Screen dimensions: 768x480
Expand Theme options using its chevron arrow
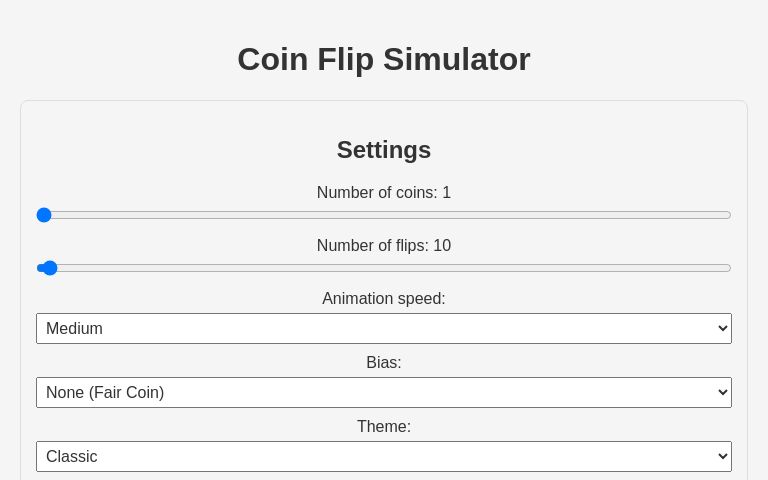(722, 457)
